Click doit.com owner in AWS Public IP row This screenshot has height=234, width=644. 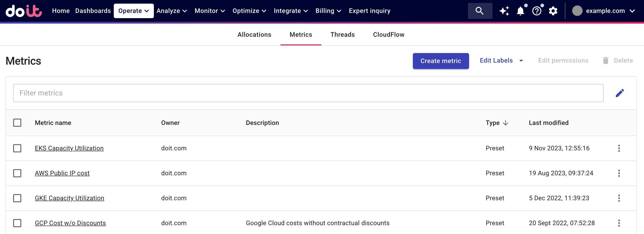(x=174, y=173)
